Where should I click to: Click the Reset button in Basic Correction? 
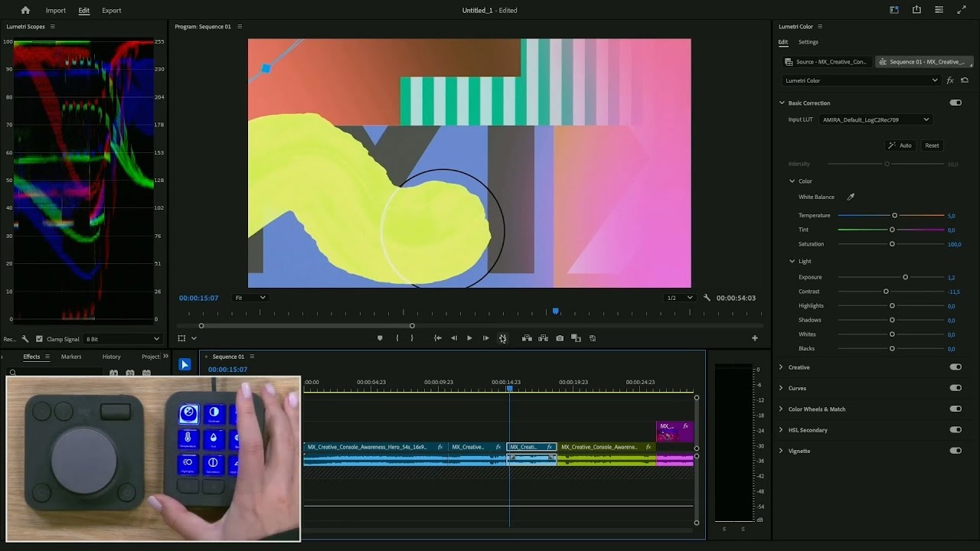click(x=932, y=145)
